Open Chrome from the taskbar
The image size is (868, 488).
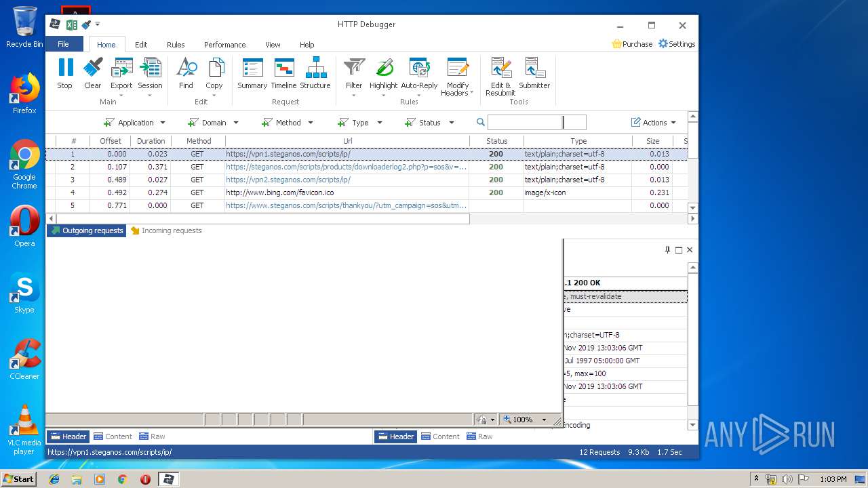[122, 479]
